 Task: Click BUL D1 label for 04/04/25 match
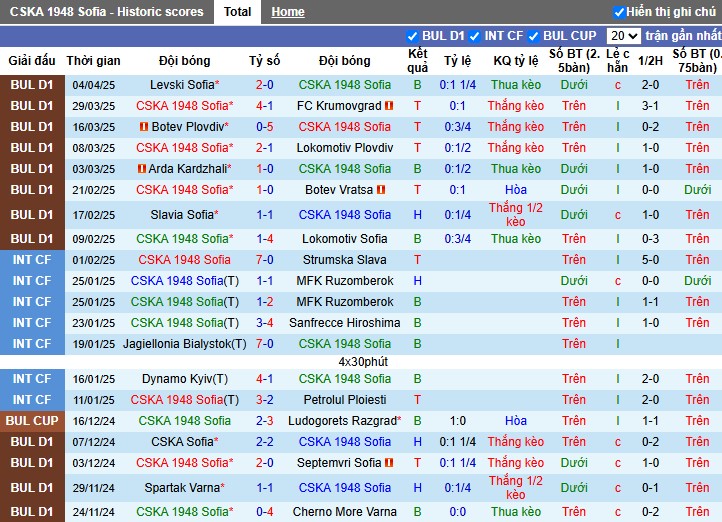tap(32, 85)
